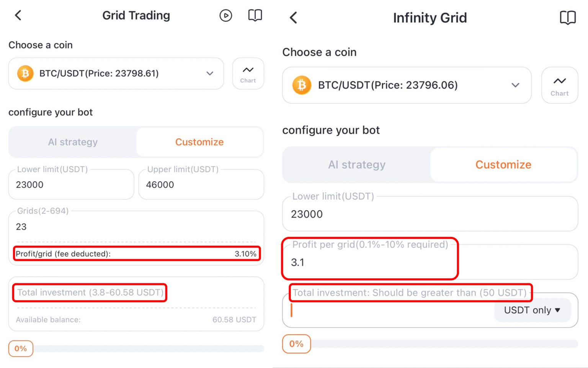Open the Grid Trading guide book icon
588x368 pixels.
(x=255, y=15)
